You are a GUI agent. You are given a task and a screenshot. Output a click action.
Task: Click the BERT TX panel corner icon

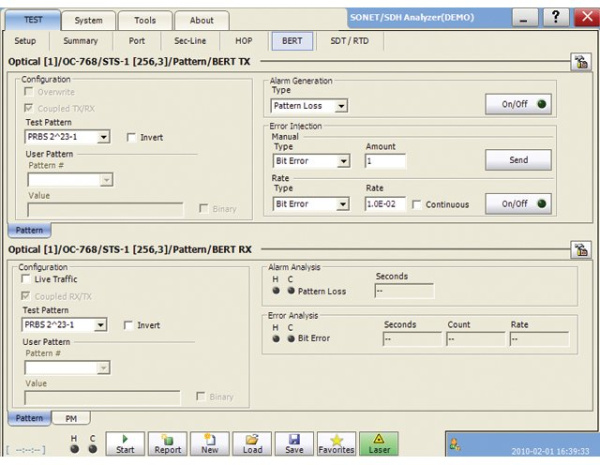click(x=577, y=63)
